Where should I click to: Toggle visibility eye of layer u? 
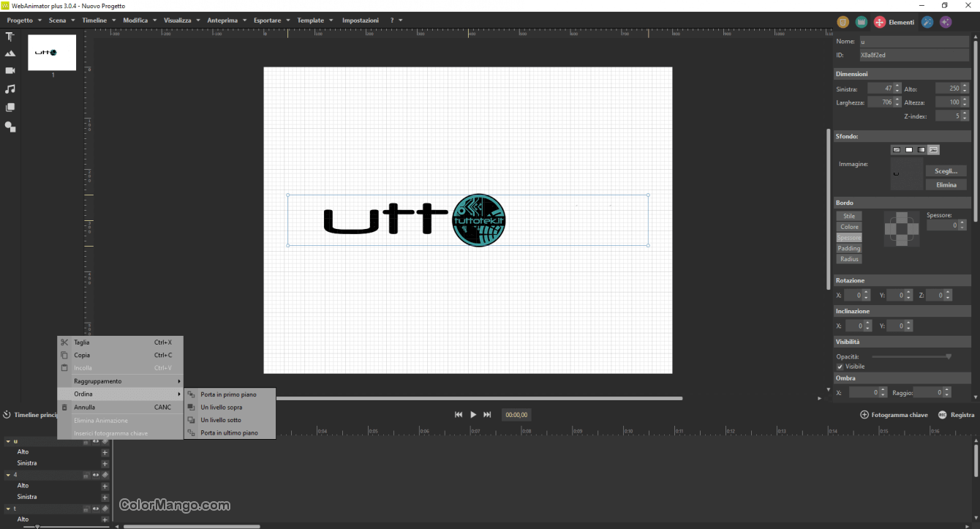click(95, 441)
